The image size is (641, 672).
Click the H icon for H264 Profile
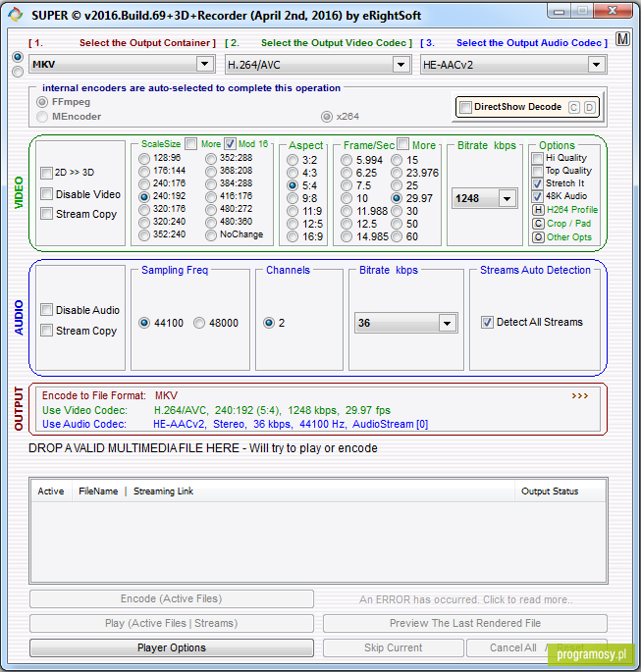click(538, 210)
